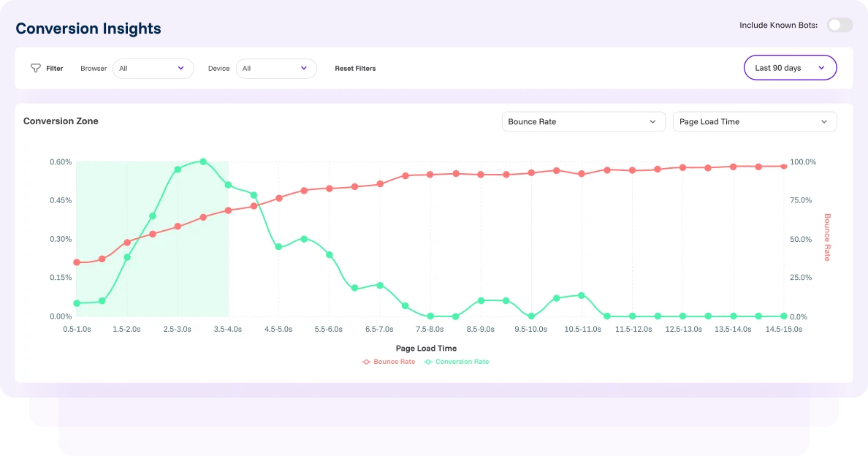
Task: Click the last Bounce Rate point at 14.5-15.0s
Action: 784,166
